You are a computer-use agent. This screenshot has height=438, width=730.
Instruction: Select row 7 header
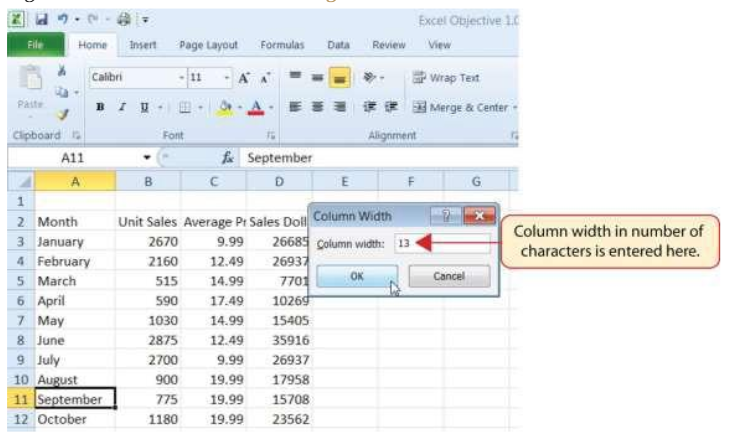(21, 321)
